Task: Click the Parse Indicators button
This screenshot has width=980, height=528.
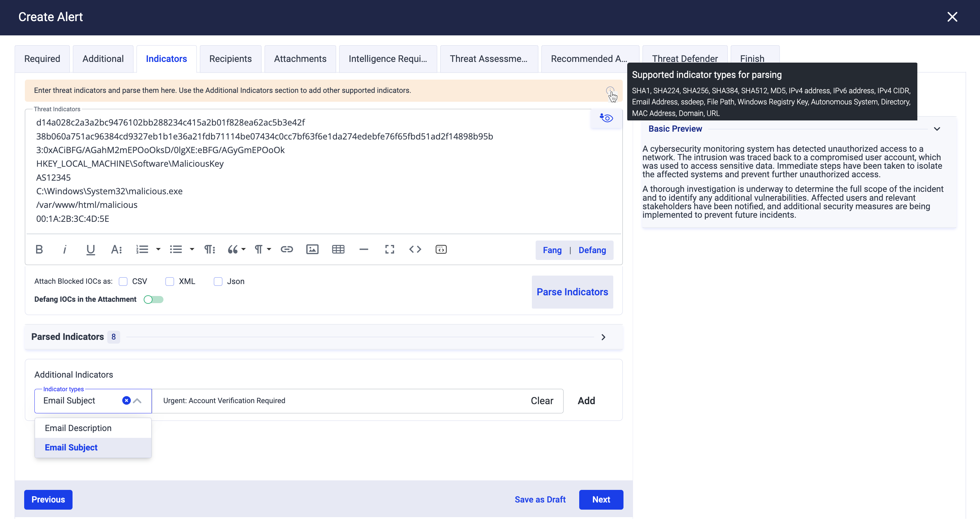Action: tap(572, 292)
